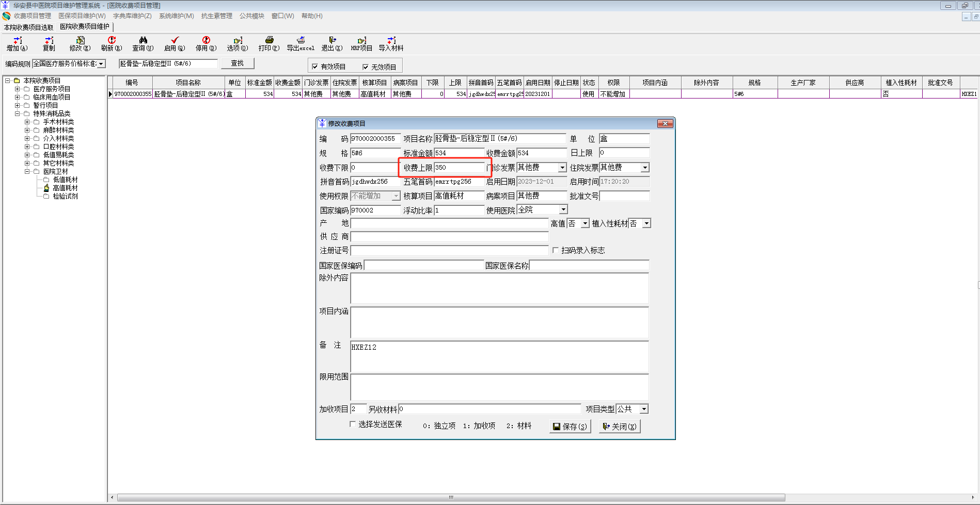Open the 系统维护(M) menu
Viewport: 980px width, 505px height.
[177, 16]
